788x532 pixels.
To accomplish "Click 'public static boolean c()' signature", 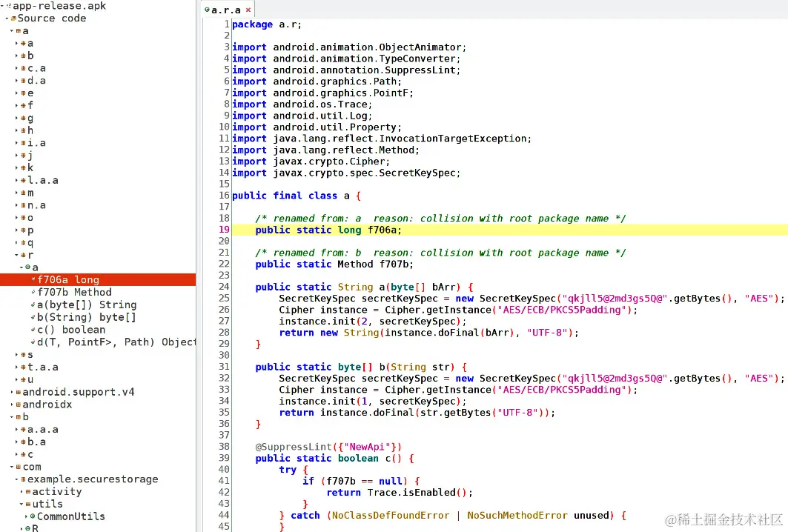I will click(x=328, y=458).
